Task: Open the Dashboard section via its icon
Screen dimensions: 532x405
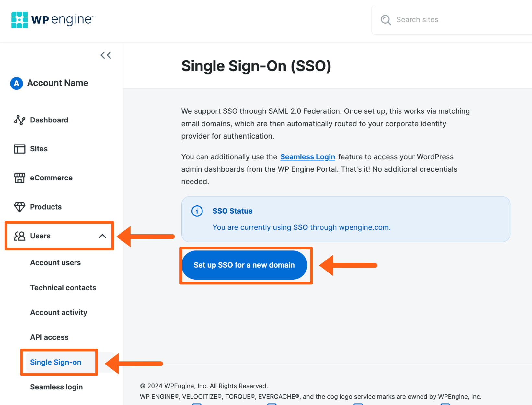Action: coord(20,120)
